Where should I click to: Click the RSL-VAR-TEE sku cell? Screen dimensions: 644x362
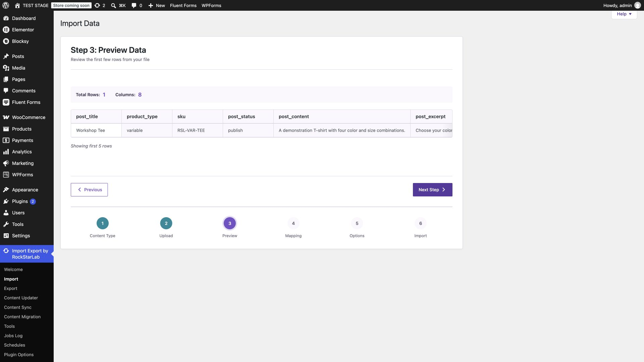point(198,130)
